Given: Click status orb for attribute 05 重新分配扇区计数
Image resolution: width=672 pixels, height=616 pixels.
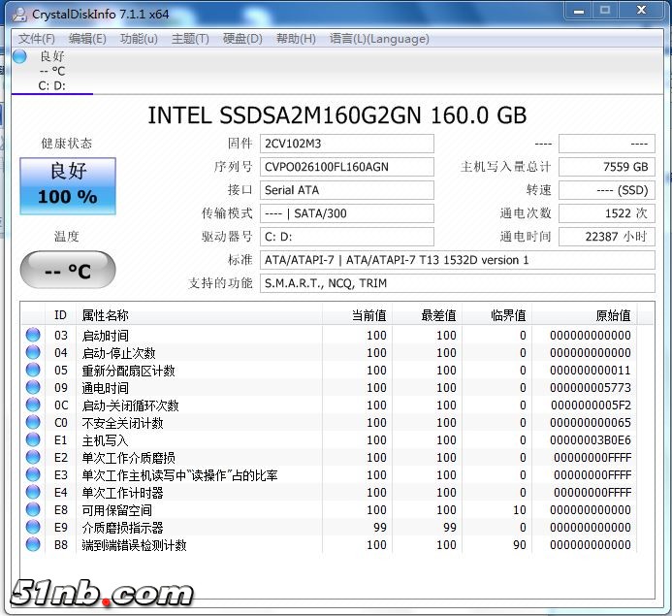Looking at the screenshot, I should pyautogui.click(x=34, y=371).
